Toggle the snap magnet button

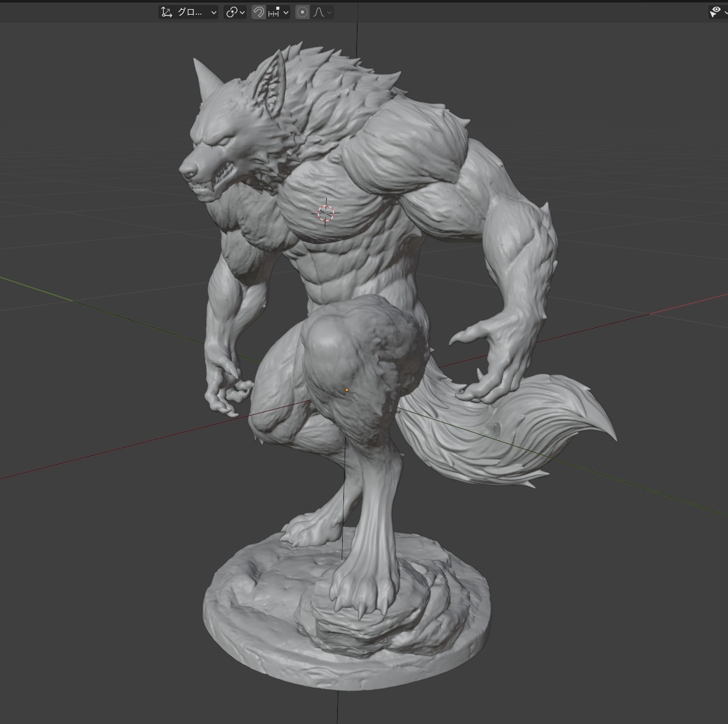pyautogui.click(x=258, y=12)
